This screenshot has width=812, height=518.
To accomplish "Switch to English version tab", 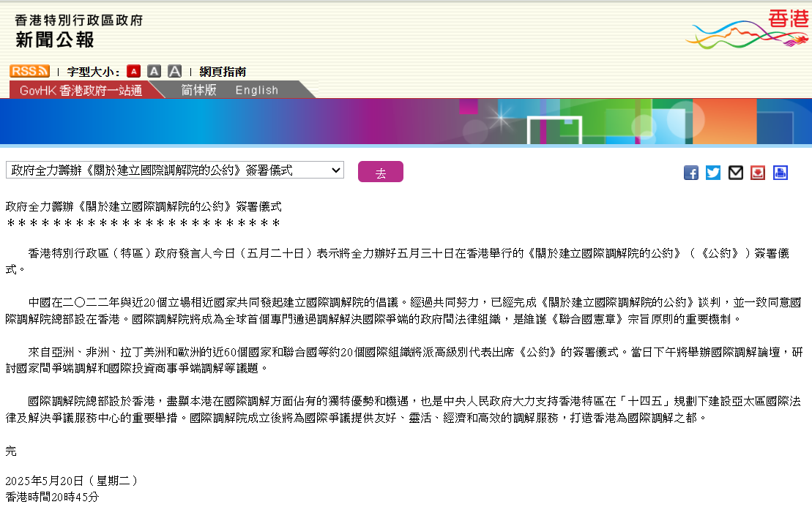I will pyautogui.click(x=257, y=90).
